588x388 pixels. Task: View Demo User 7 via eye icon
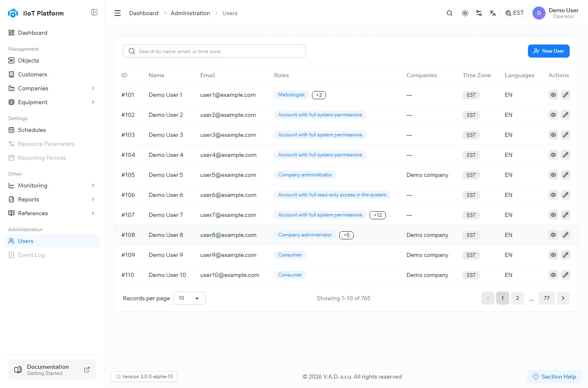coord(553,215)
